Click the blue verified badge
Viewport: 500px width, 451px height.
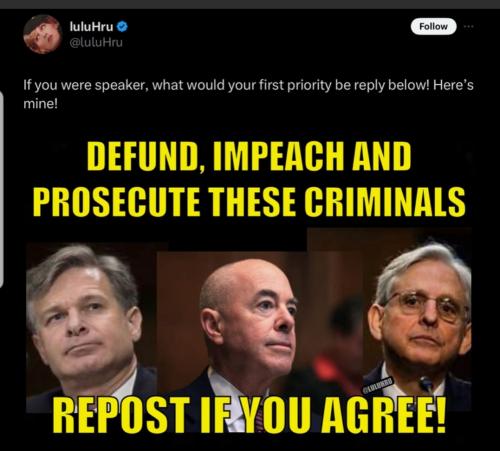point(122,27)
